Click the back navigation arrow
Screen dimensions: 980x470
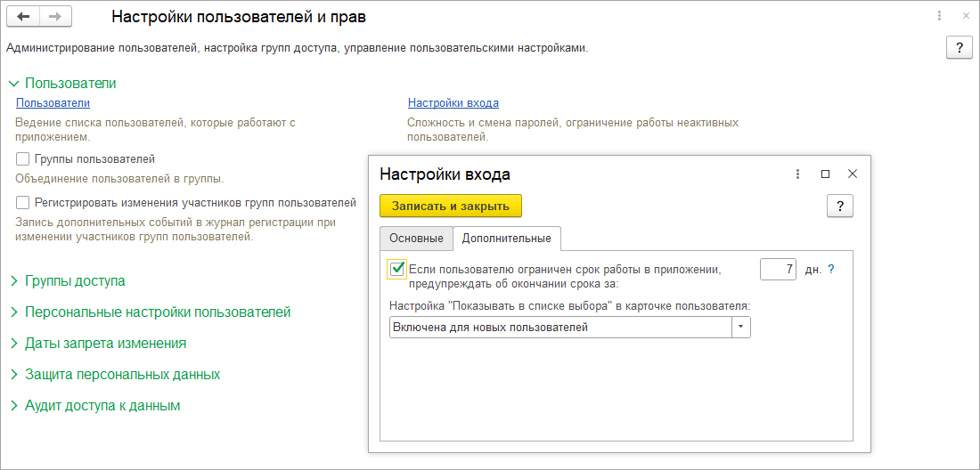coord(24,17)
